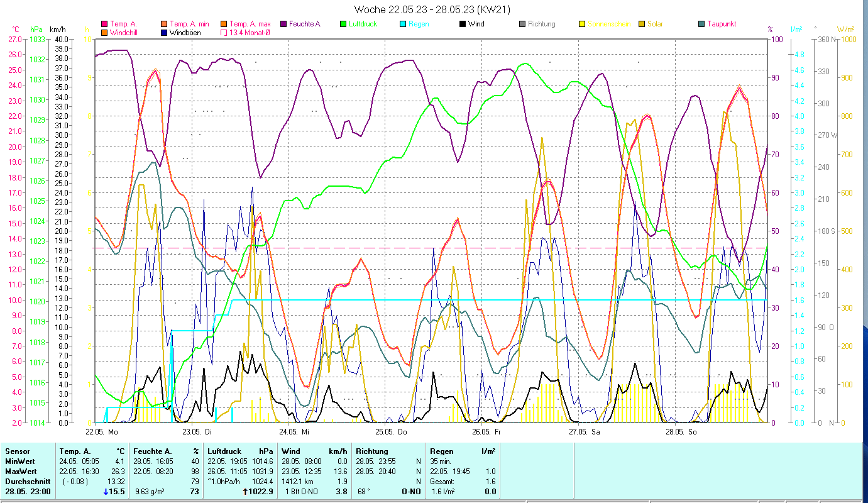Click the "MinWert" row label

click(19, 462)
